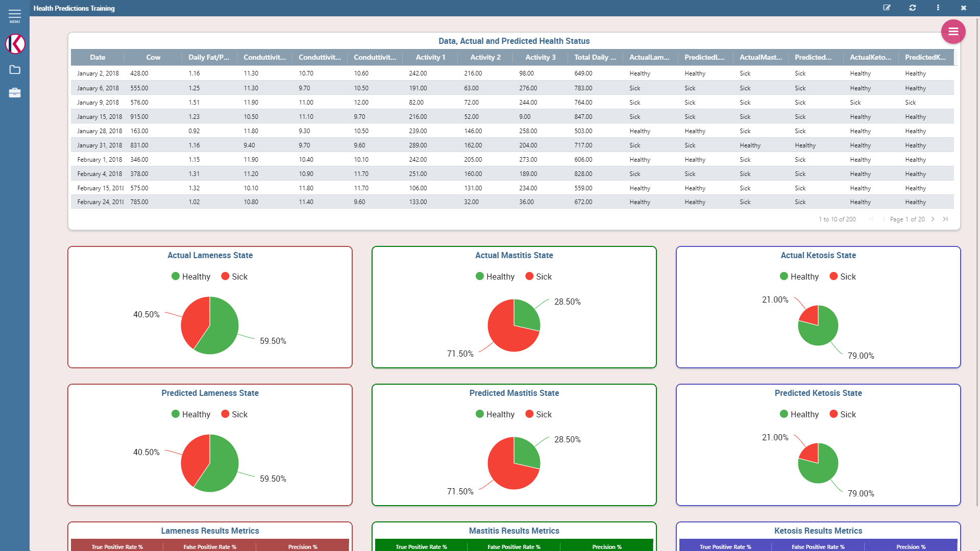Sort table by Date column header
Viewport: 980px width, 551px height.
click(97, 57)
